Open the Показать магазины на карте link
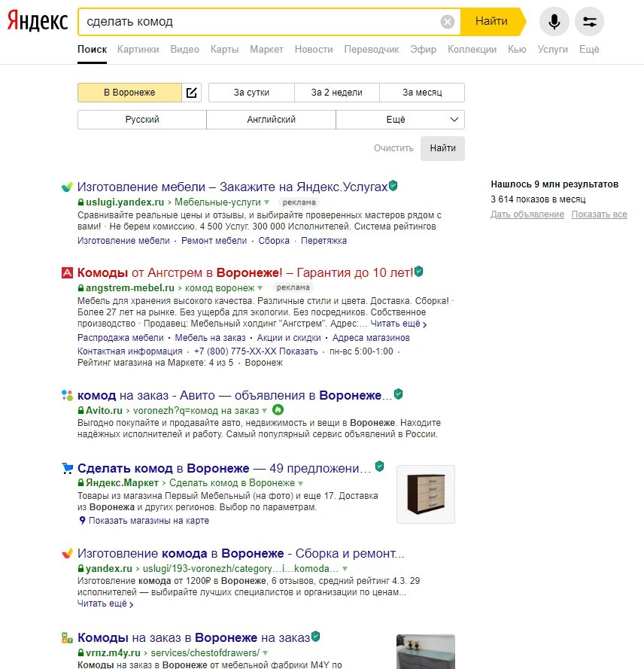 [149, 521]
